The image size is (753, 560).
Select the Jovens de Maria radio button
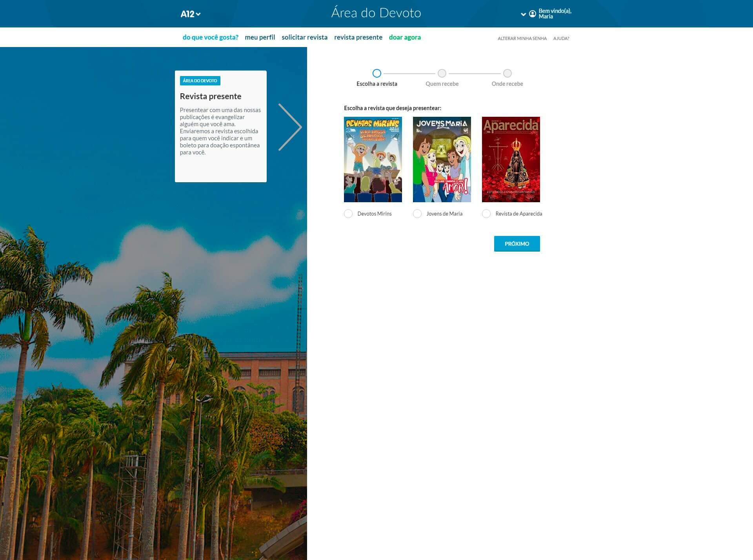click(x=417, y=214)
